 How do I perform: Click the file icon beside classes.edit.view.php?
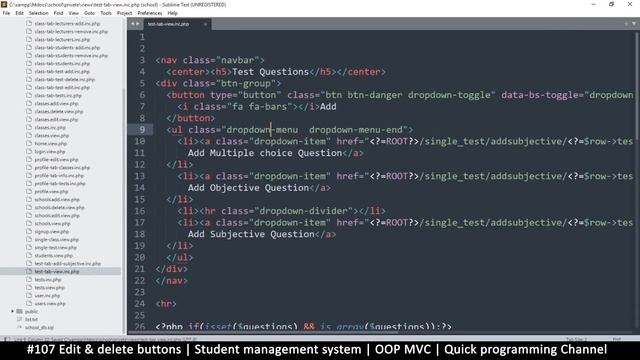coord(29,120)
